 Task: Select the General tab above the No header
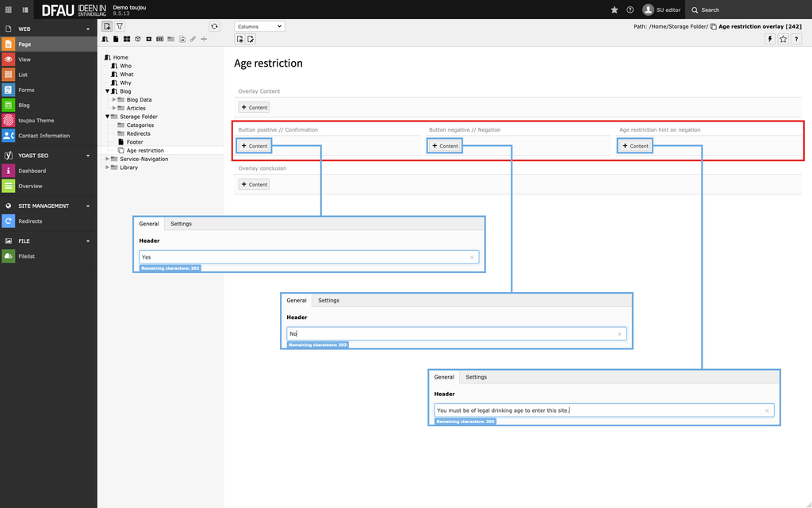pyautogui.click(x=297, y=301)
